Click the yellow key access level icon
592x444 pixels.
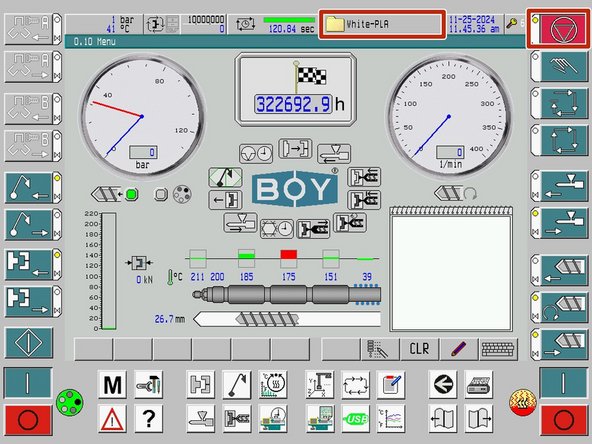pos(512,23)
